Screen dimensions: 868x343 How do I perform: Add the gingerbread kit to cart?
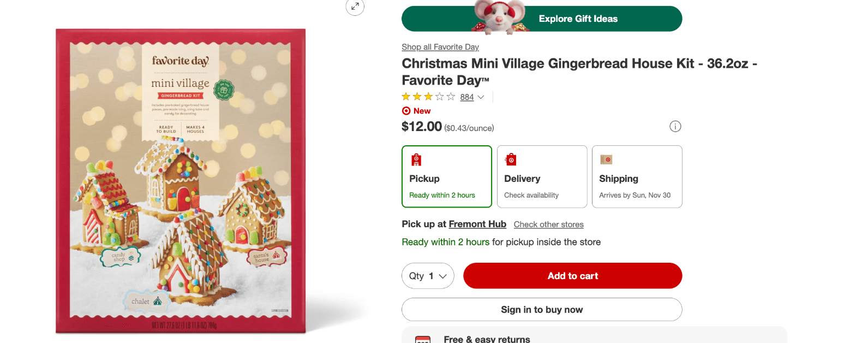pyautogui.click(x=572, y=276)
